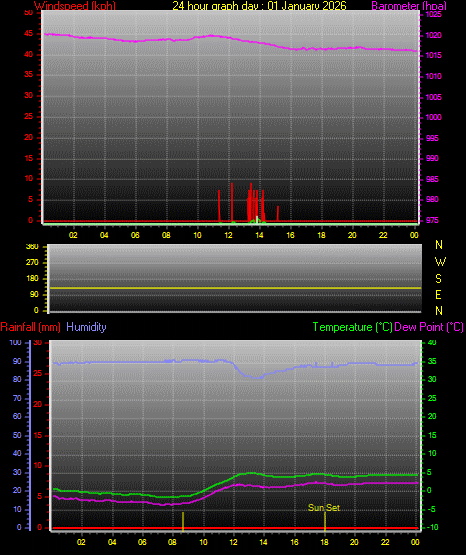Click the 975 barometer scale value

click(432, 220)
